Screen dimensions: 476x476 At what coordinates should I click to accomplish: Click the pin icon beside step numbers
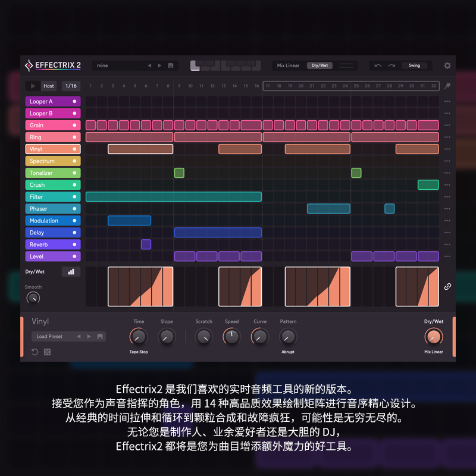point(447,86)
